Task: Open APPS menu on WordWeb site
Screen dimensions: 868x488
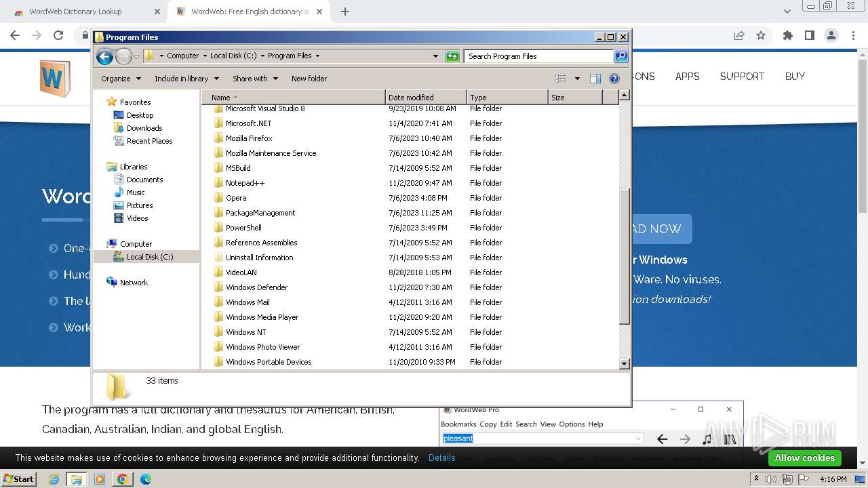Action: point(687,77)
